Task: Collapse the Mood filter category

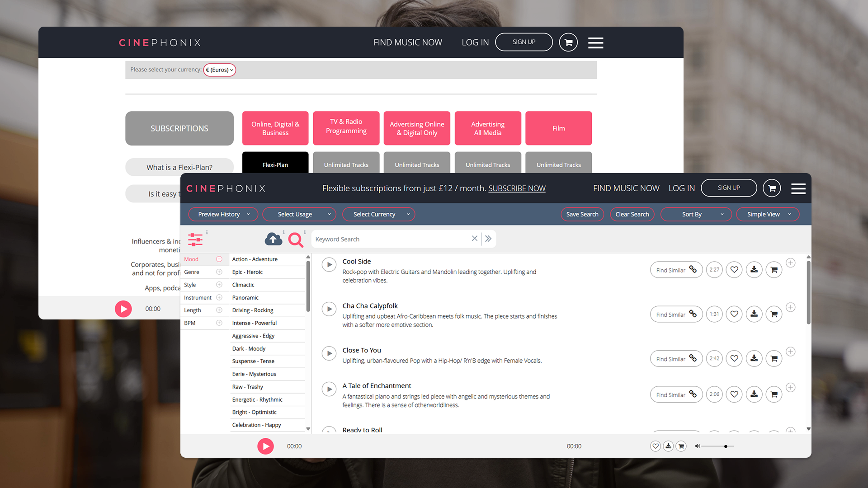Action: coord(219,259)
